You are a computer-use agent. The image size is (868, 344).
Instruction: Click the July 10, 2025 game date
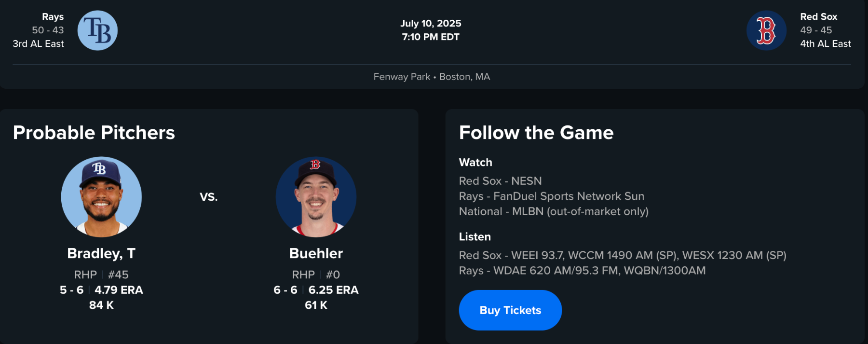pos(431,23)
